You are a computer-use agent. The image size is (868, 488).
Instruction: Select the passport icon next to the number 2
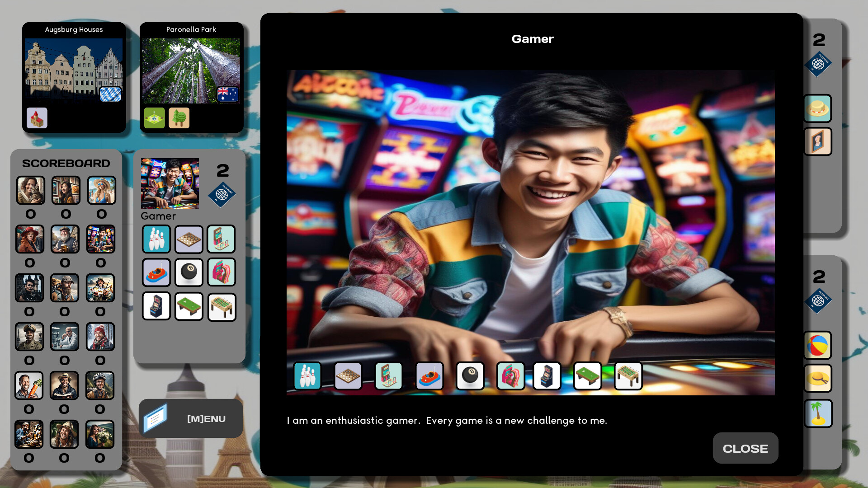tap(222, 195)
